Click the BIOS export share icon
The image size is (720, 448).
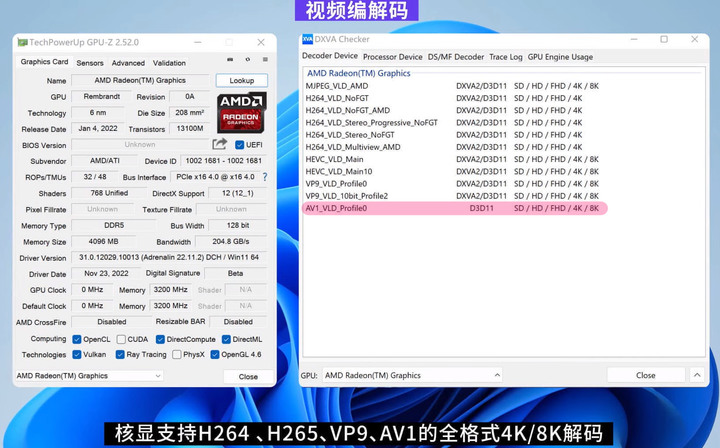[x=219, y=144]
